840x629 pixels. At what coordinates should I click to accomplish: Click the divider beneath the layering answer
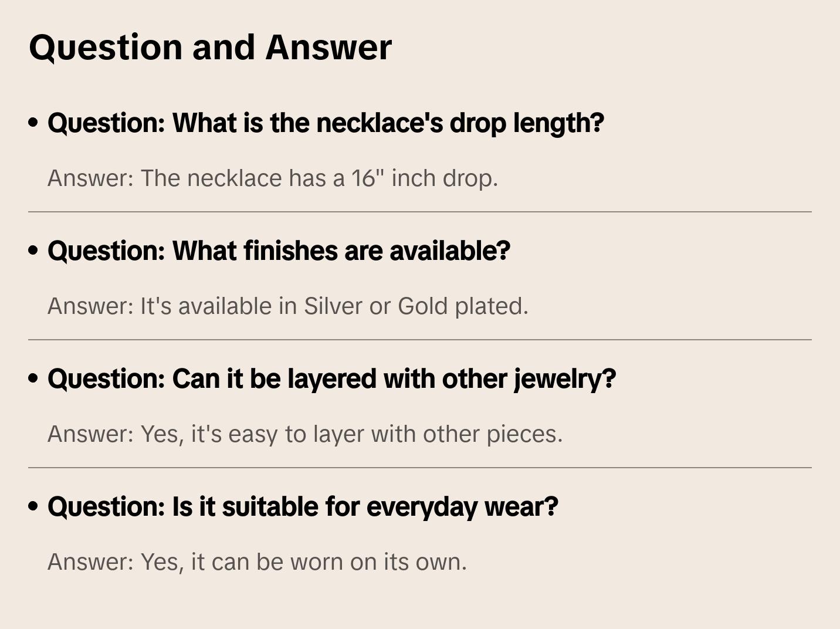(420, 468)
